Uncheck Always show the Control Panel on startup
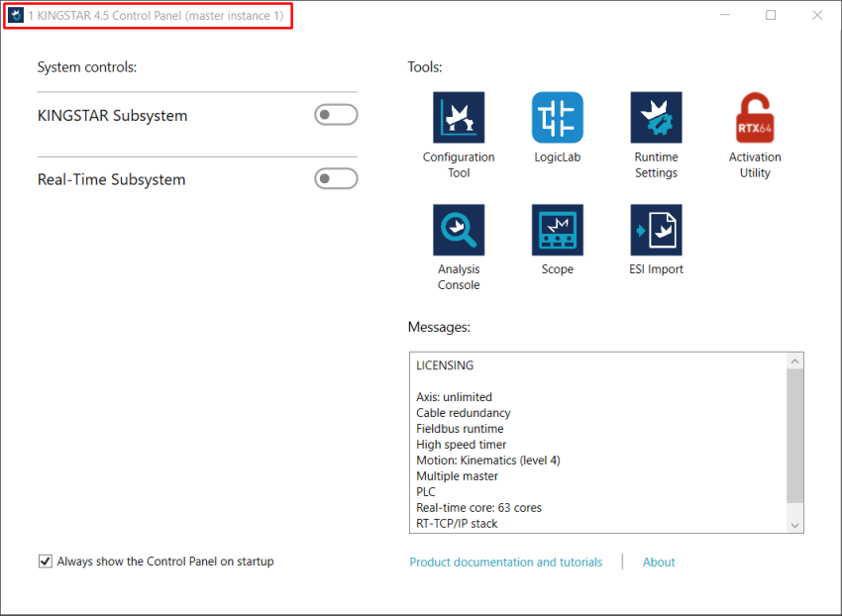 pos(46,562)
